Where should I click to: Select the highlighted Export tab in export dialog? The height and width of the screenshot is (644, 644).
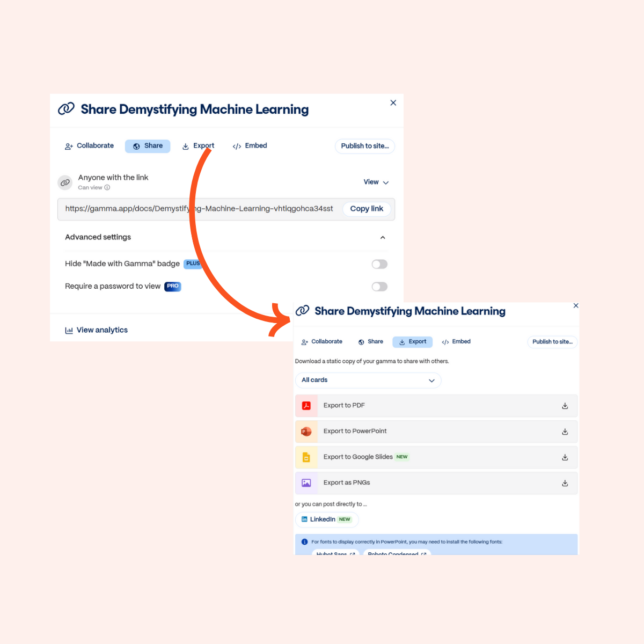pos(412,342)
